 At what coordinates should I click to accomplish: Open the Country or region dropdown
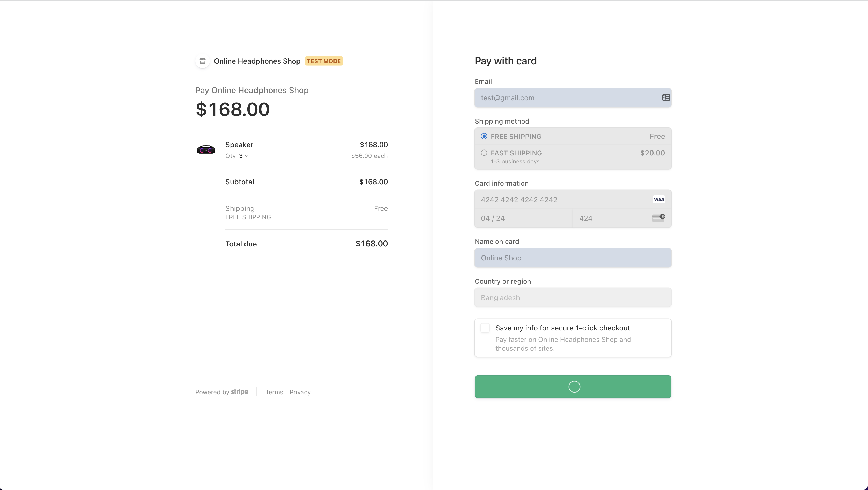pos(573,298)
